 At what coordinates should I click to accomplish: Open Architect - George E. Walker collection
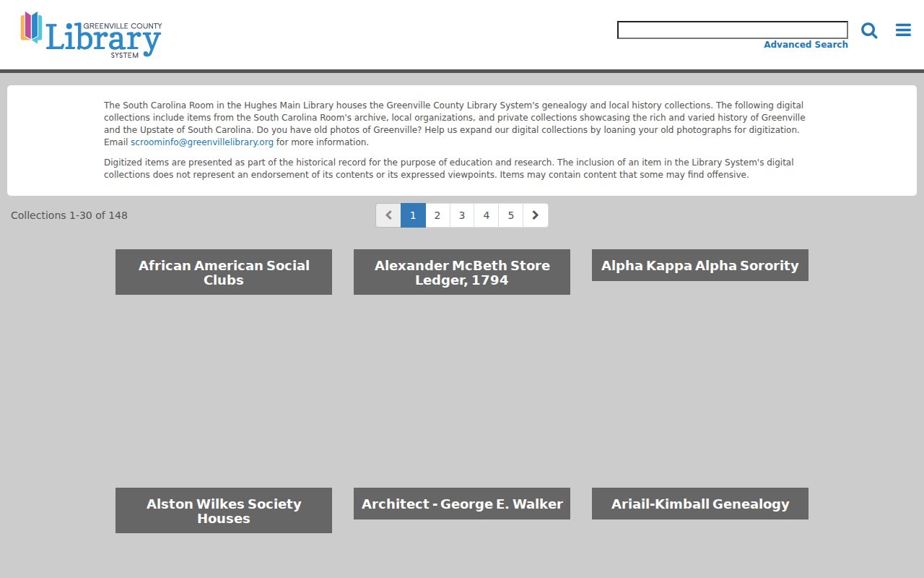[462, 504]
